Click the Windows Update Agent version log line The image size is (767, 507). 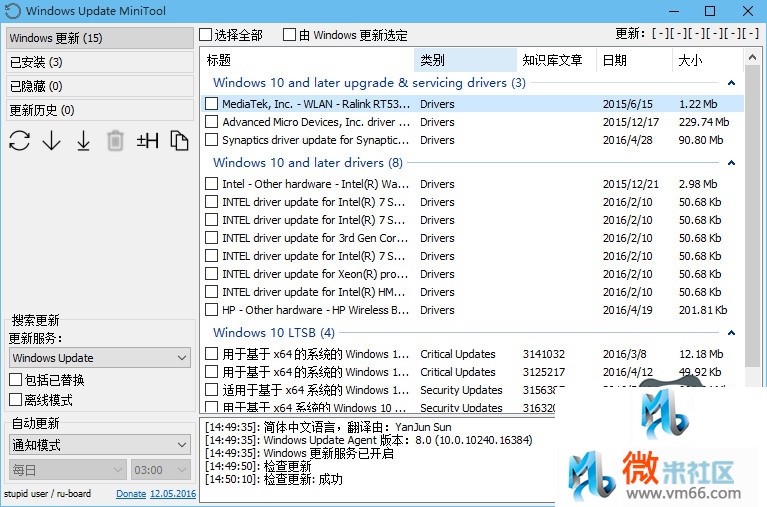pyautogui.click(x=369, y=440)
